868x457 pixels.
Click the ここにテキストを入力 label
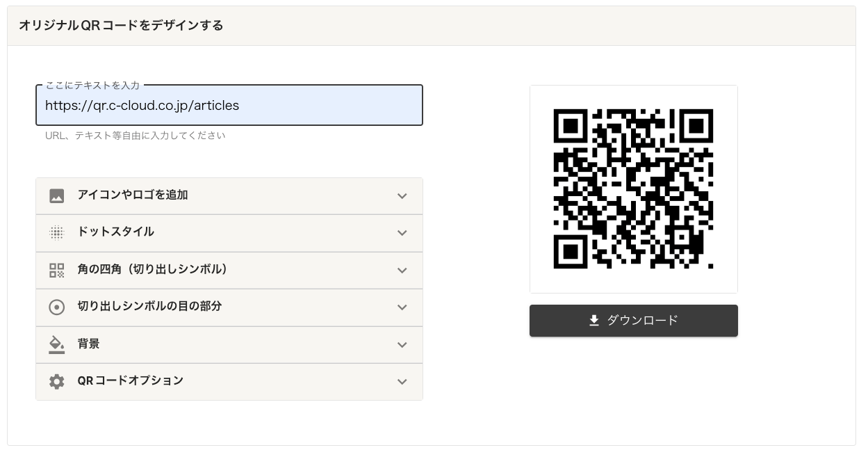click(x=92, y=86)
